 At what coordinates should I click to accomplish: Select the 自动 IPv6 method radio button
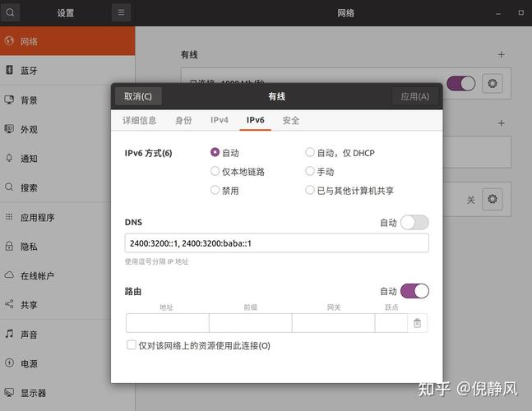click(215, 152)
